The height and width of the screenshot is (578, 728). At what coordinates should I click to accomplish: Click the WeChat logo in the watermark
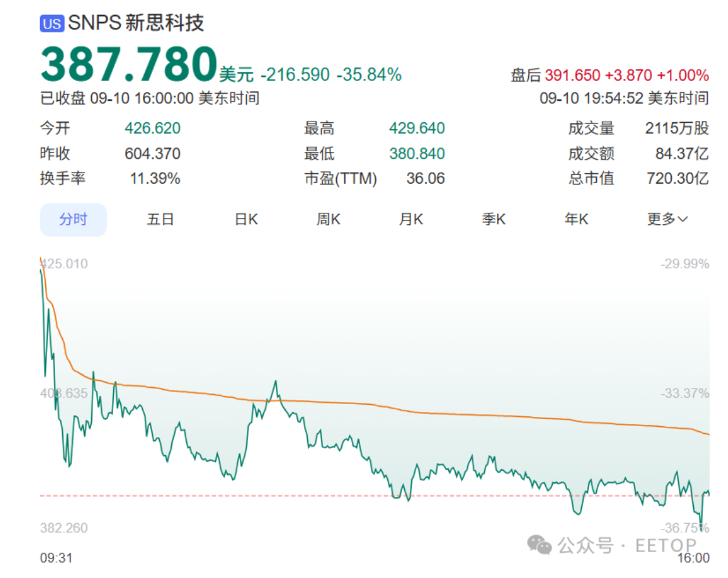pyautogui.click(x=540, y=545)
